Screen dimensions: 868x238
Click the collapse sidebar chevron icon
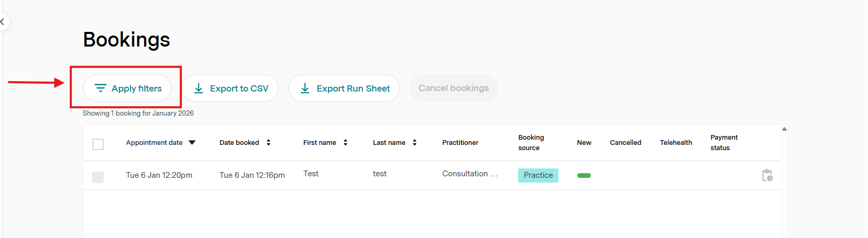3,22
